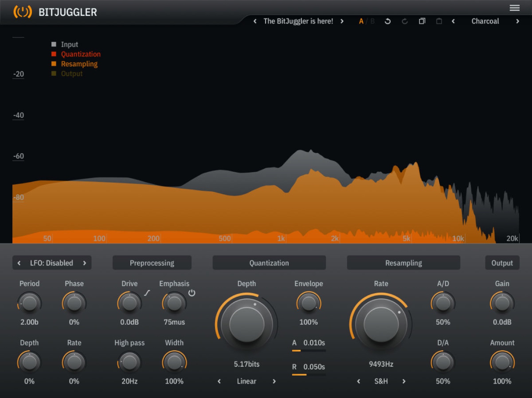Toggle Output spectrum legend entry
Viewport: 532px width, 398px height.
point(67,73)
